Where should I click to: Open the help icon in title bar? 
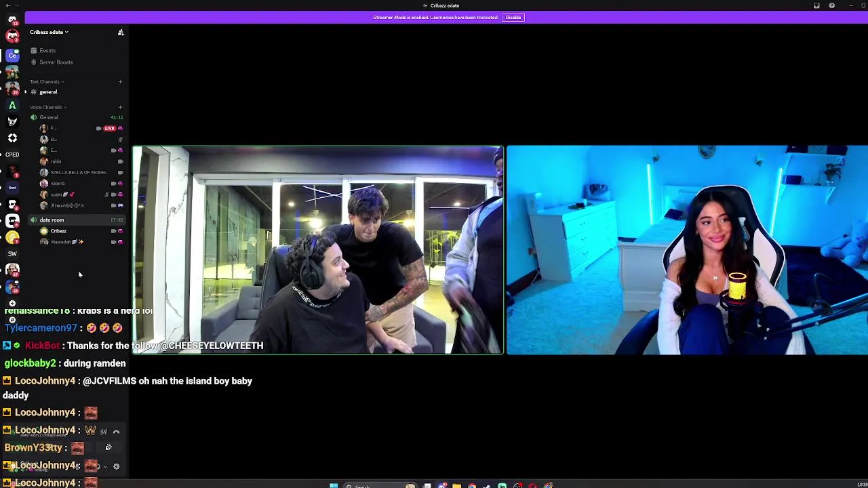[832, 5]
